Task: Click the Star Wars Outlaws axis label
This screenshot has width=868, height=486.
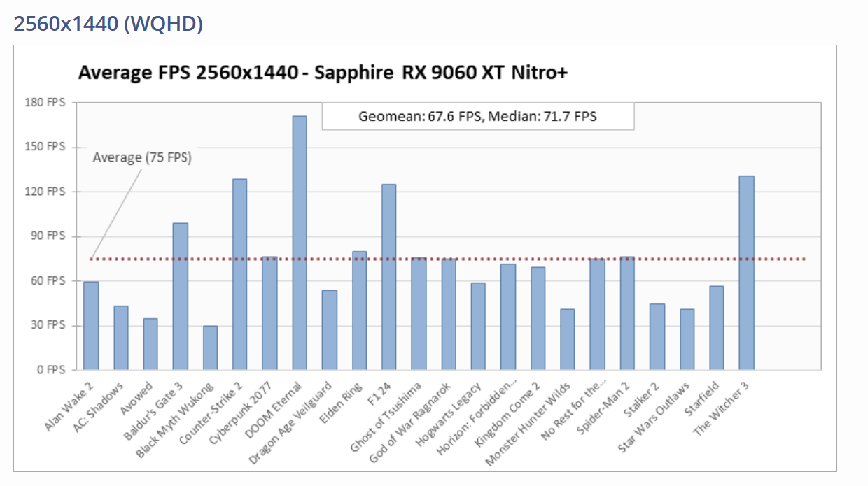Action: pyautogui.click(x=654, y=417)
